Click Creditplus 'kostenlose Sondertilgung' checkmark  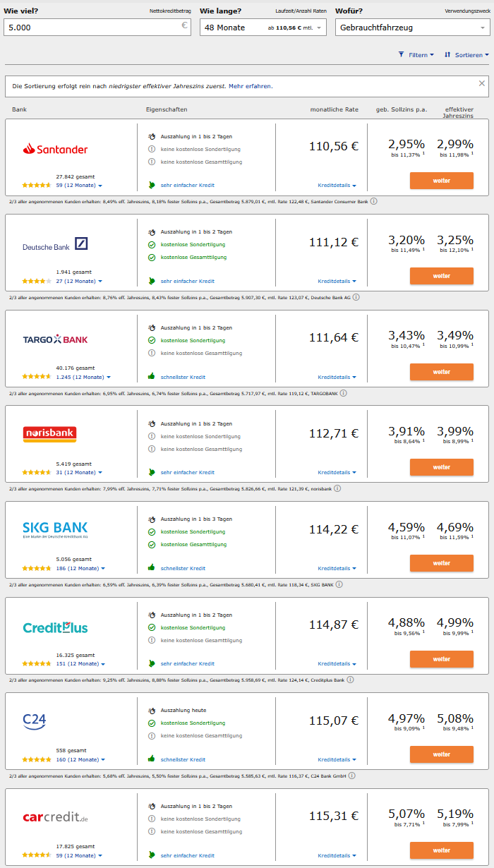151,627
